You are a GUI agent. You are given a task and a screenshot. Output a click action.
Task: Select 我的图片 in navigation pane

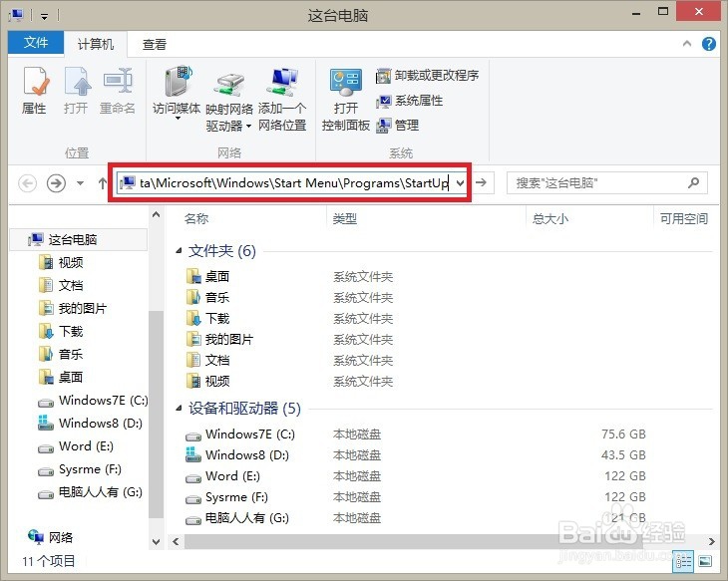(73, 308)
